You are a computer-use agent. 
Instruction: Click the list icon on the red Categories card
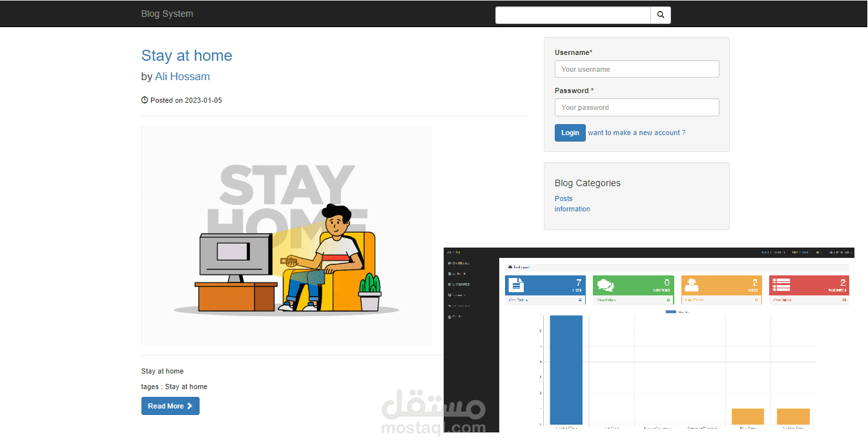click(x=781, y=285)
